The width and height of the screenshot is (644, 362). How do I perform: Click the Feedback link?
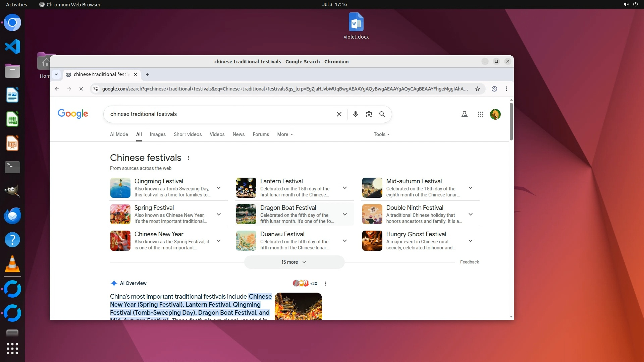469,262
